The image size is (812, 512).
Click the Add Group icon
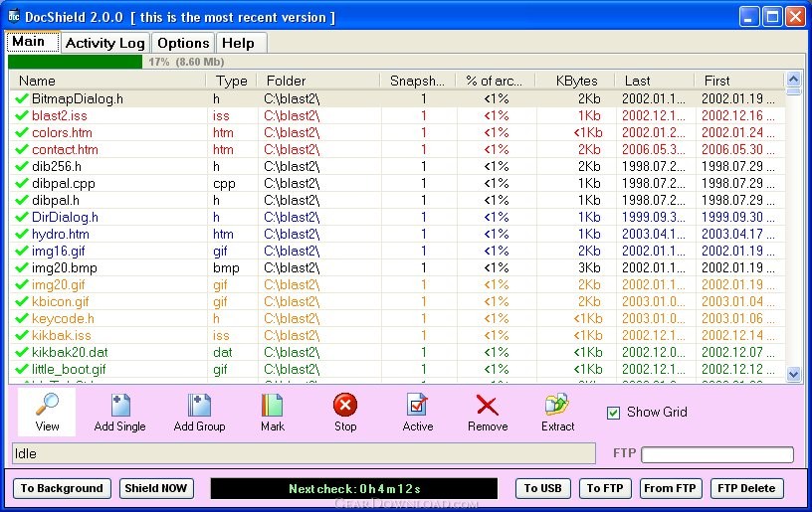click(x=199, y=405)
